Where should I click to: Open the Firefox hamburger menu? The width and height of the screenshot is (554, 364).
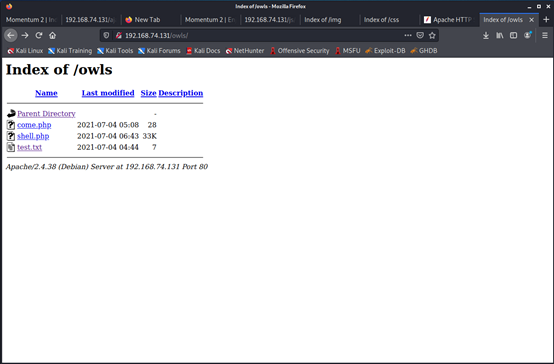pos(545,35)
